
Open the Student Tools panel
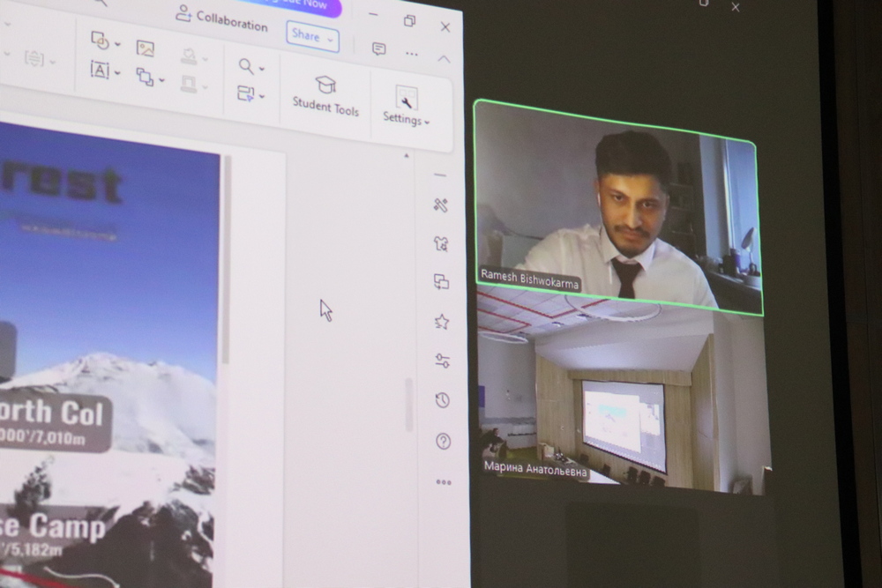pos(325,95)
